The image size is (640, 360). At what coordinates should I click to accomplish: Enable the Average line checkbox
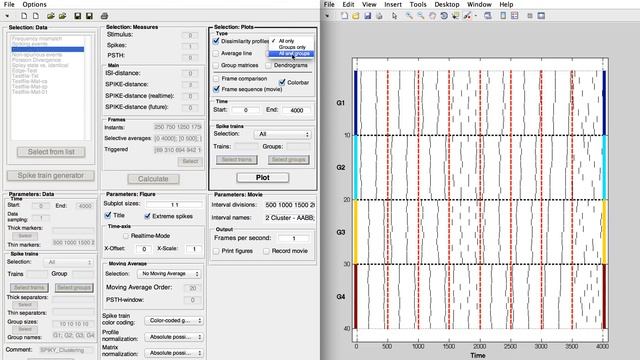216,53
